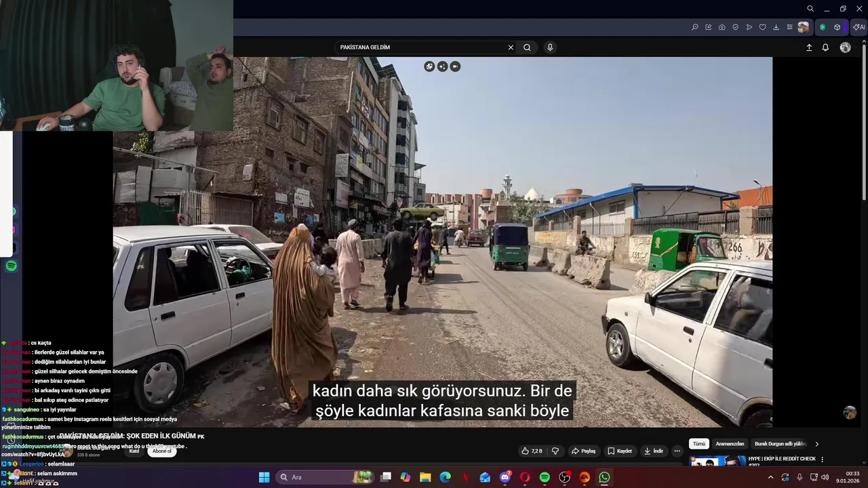Image resolution: width=868 pixels, height=488 pixels.
Task: Click the Abone ol subscribe button
Action: [x=161, y=451]
